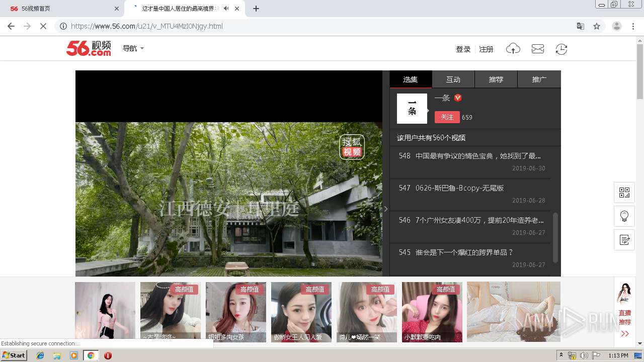Image resolution: width=644 pixels, height=362 pixels.
Task: Click the 一条 channel avatar
Action: [x=412, y=109]
